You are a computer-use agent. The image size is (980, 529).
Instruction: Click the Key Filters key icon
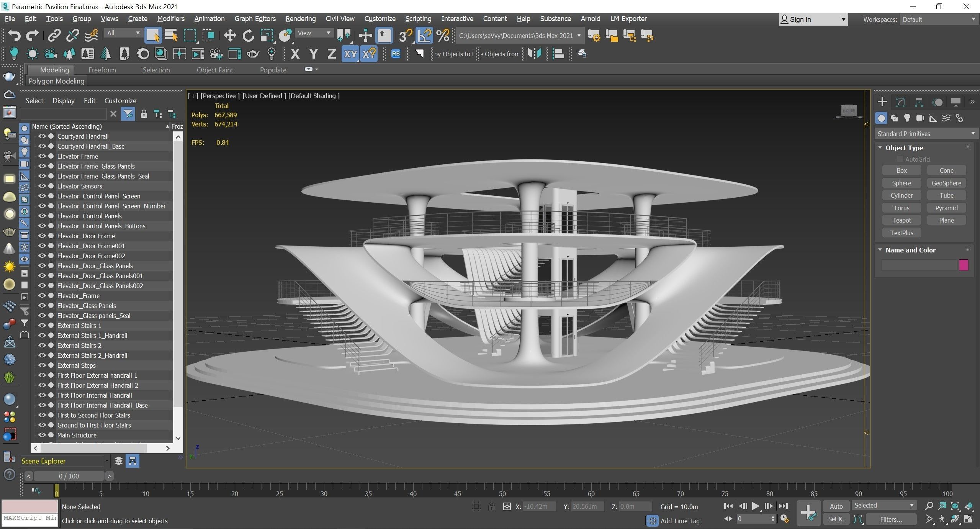pos(858,519)
